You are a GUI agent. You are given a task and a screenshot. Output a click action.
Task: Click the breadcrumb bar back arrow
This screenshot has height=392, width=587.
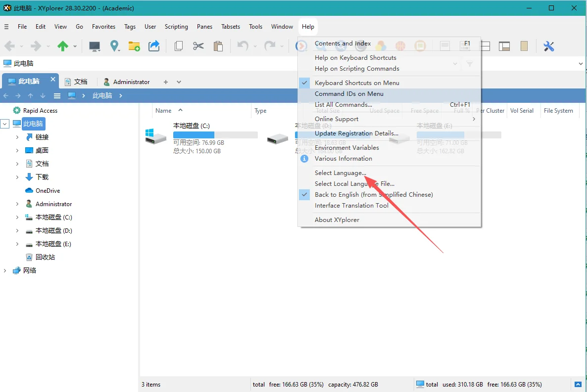click(5, 96)
